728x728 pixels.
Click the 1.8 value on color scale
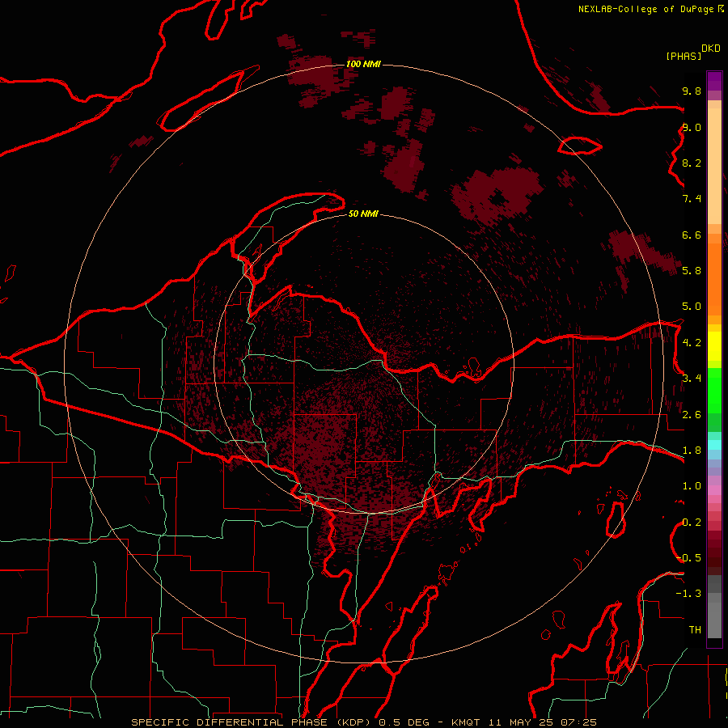(x=692, y=450)
